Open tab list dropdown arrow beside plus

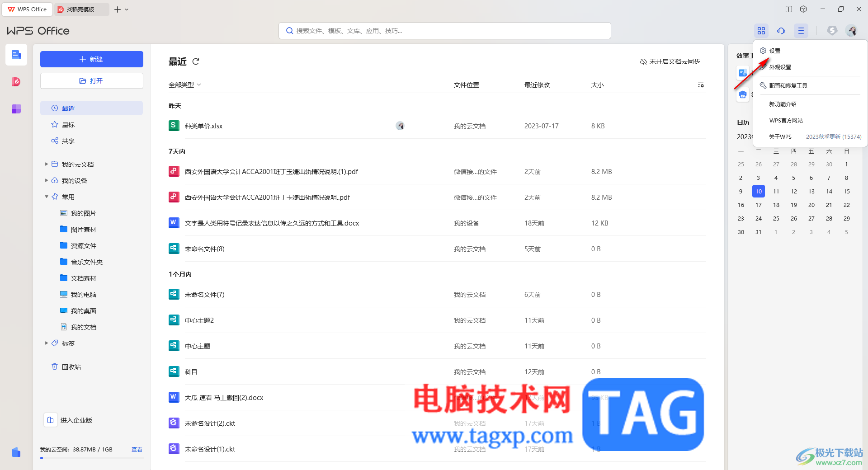(x=127, y=9)
